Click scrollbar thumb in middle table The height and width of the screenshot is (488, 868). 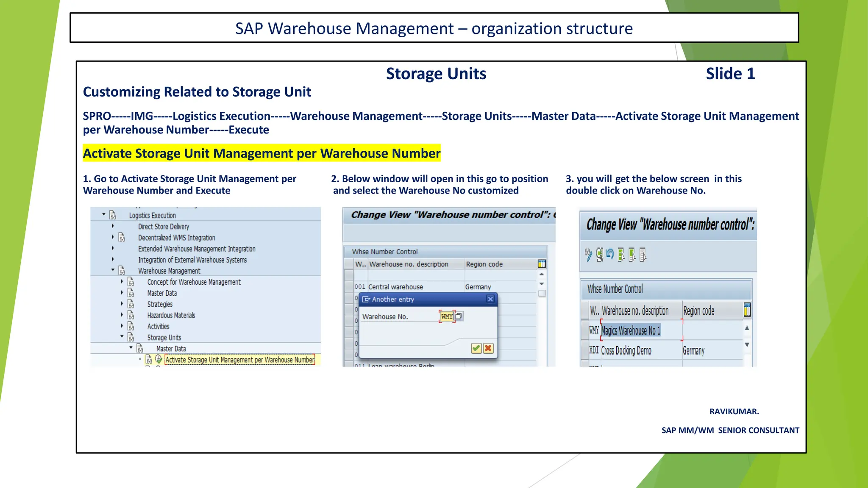tap(542, 293)
